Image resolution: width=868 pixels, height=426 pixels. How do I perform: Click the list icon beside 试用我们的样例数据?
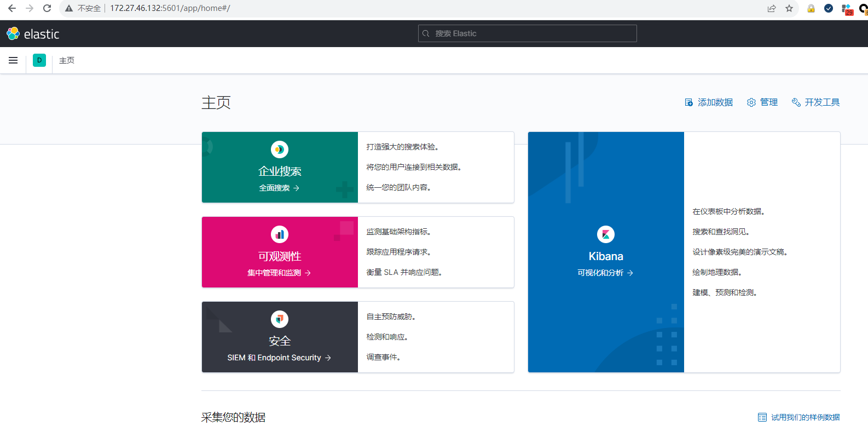[762, 417]
